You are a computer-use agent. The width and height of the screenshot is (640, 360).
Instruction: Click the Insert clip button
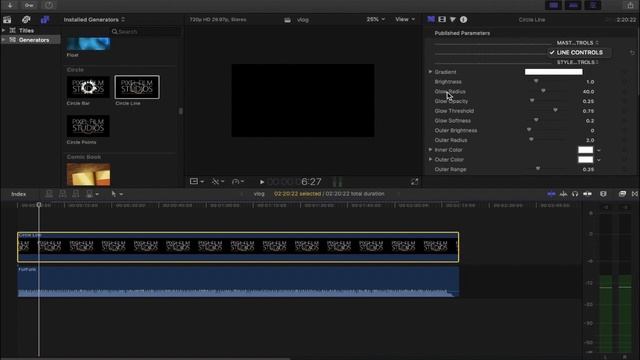(62, 194)
